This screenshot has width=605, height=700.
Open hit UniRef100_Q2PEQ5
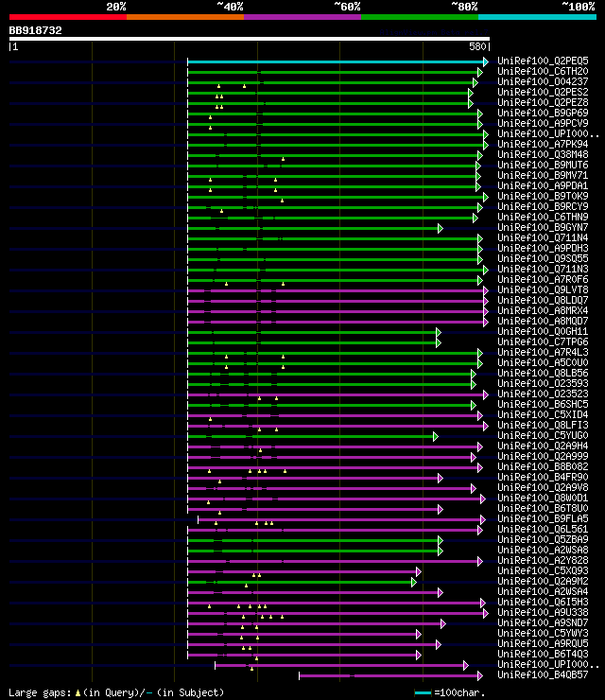click(543, 61)
